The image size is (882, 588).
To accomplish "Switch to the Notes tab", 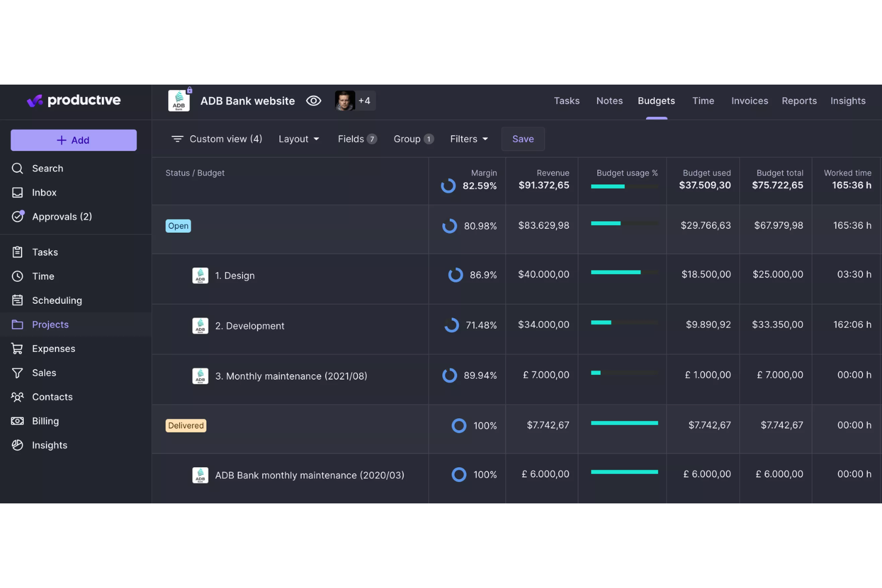I will pyautogui.click(x=610, y=101).
